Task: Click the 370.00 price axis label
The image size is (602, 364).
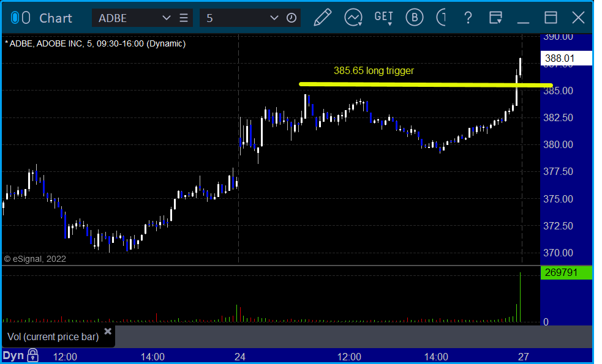Action: 558,253
